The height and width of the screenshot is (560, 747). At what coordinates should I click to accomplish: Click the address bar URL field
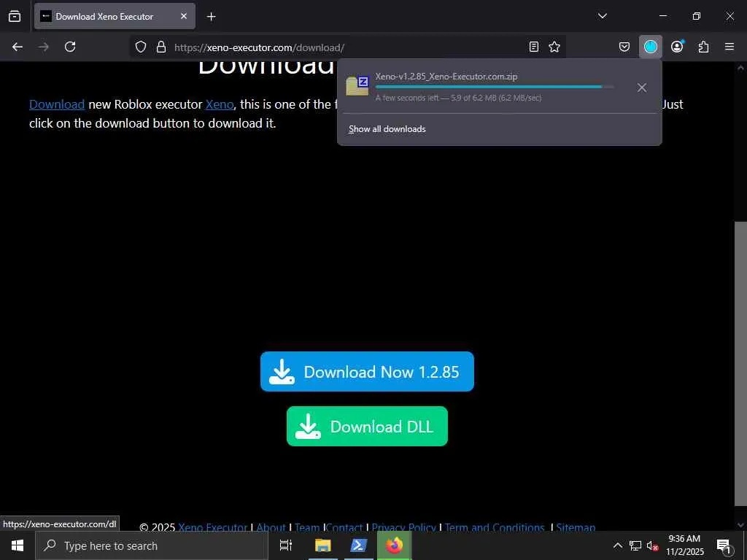point(348,47)
